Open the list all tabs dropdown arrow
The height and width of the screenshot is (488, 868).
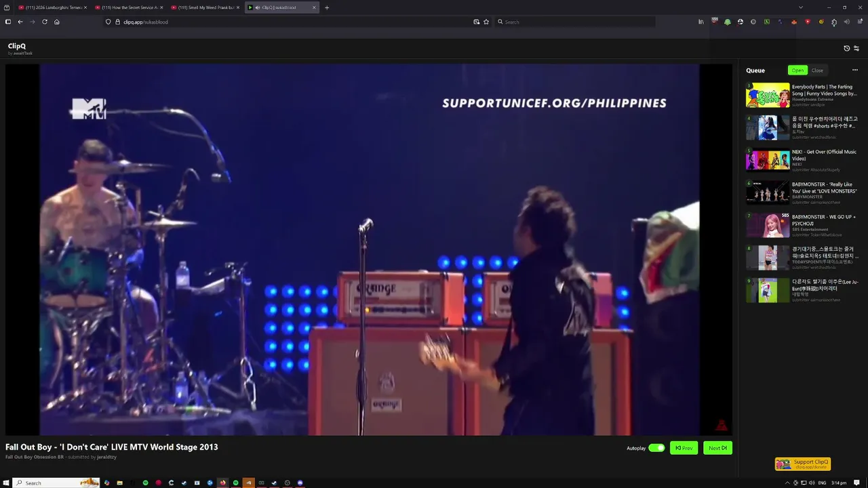pos(800,7)
